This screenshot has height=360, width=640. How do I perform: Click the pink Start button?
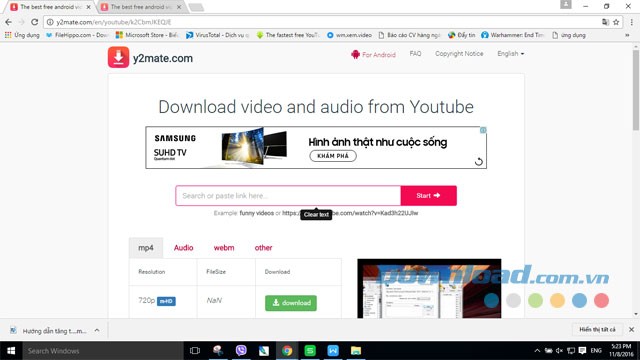click(429, 196)
